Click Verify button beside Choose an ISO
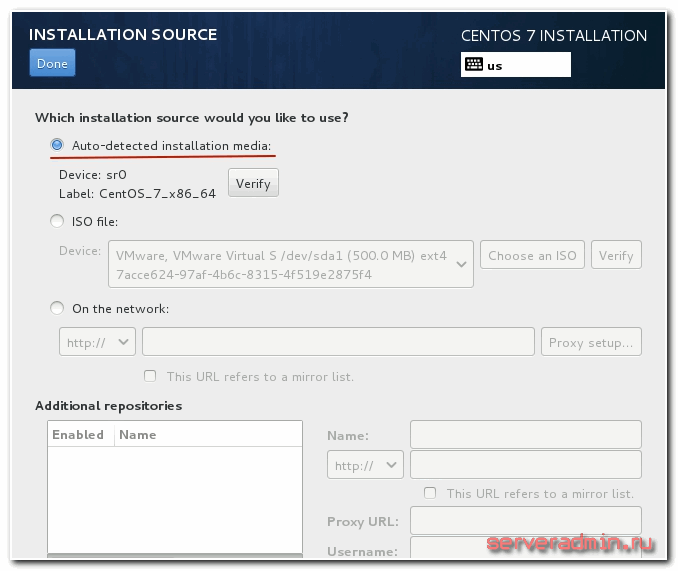Viewport: 678px width, 571px height. pos(616,255)
